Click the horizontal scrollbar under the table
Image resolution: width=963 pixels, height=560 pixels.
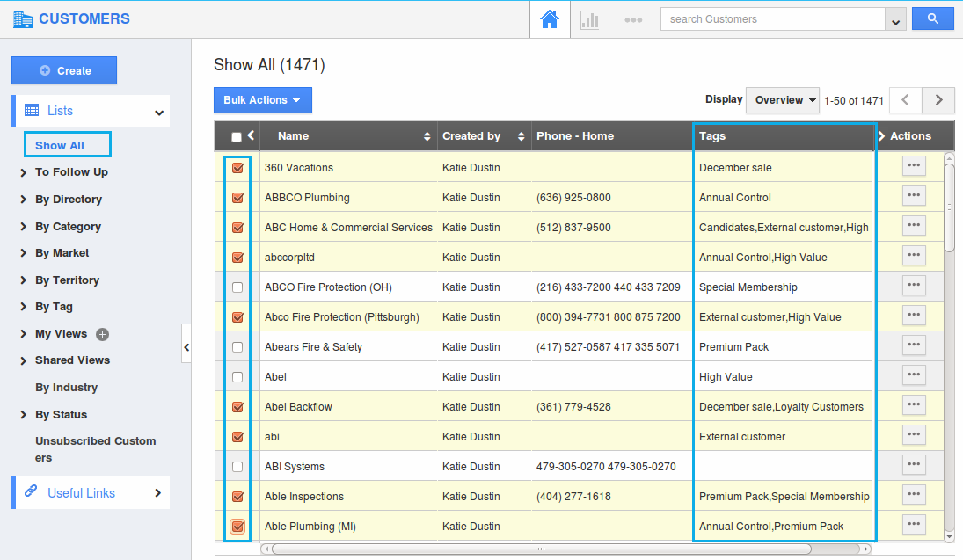tap(541, 549)
